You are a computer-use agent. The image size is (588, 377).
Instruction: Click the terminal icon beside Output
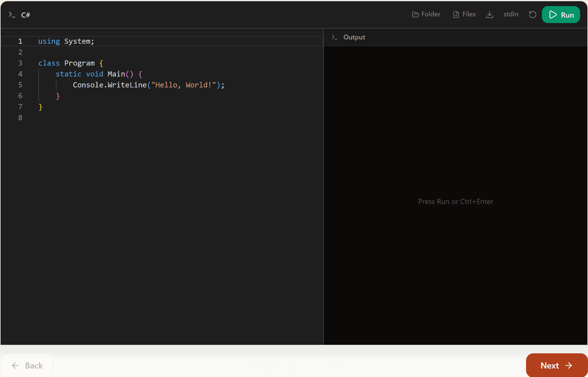click(x=334, y=37)
